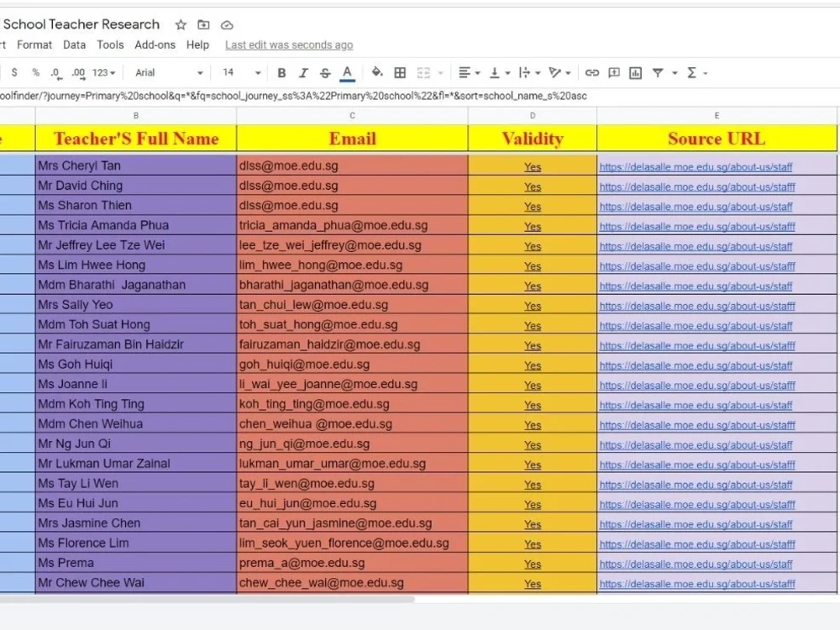Select the Email header cell
This screenshot has width=840, height=630.
pyautogui.click(x=352, y=139)
